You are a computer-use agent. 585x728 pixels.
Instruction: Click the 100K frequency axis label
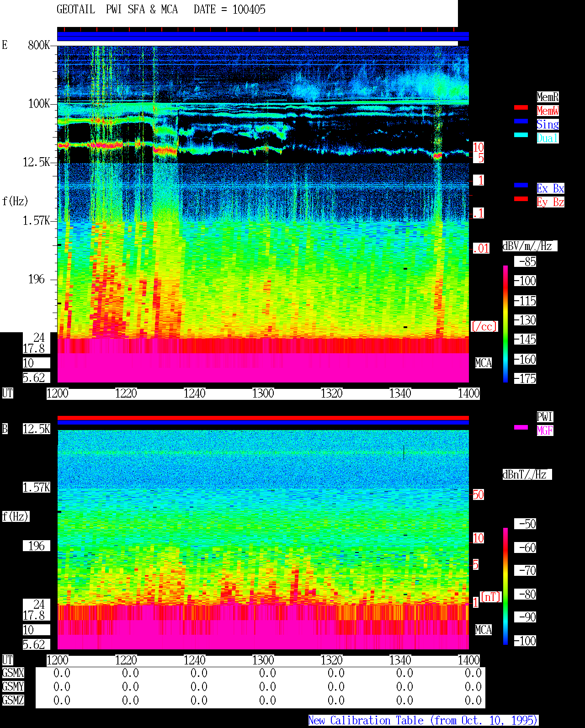[x=39, y=103]
